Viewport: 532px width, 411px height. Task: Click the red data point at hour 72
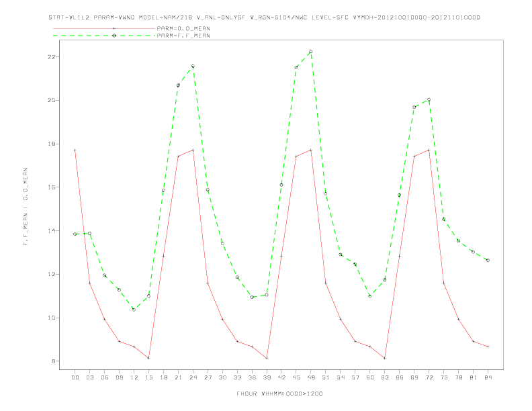click(x=429, y=150)
